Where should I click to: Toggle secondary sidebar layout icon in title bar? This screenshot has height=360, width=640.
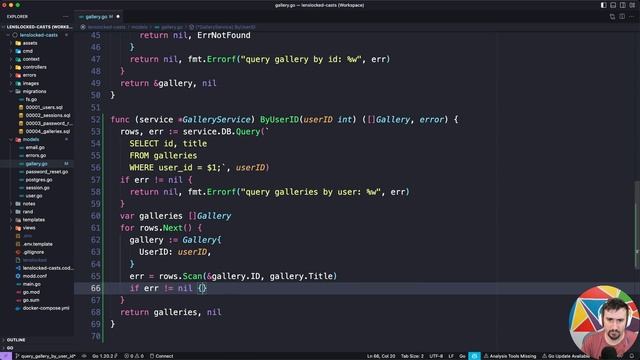622,5
